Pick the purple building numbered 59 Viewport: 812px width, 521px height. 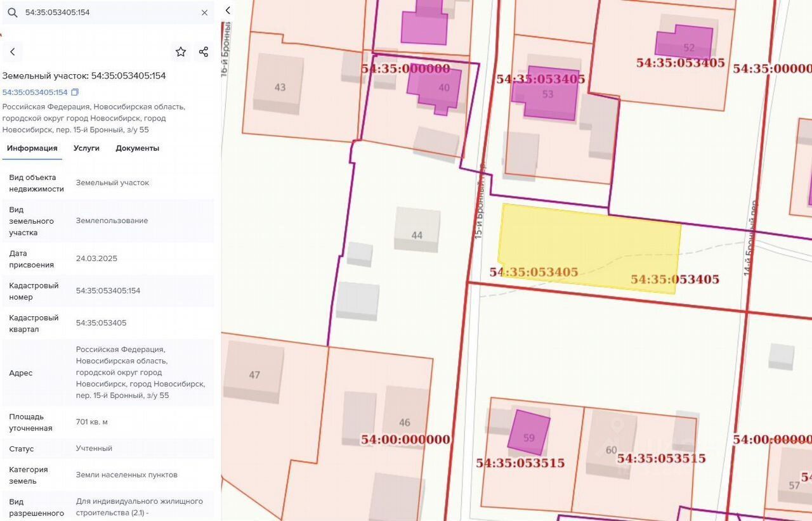pos(529,432)
